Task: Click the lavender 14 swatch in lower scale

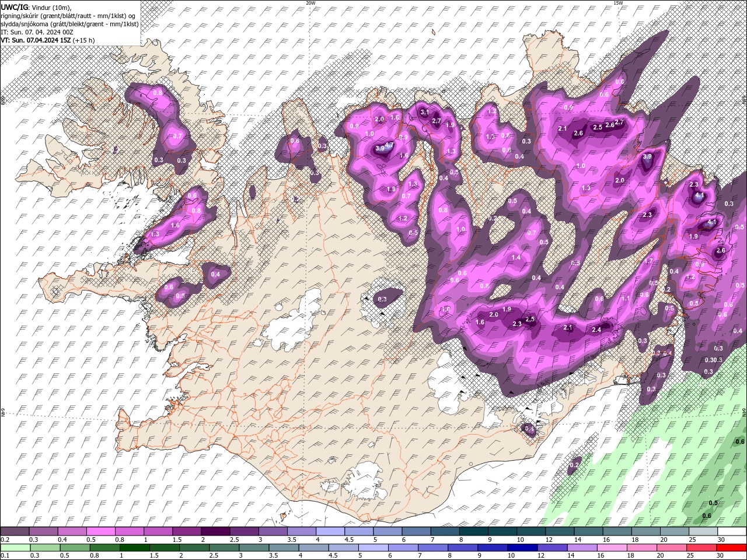Action: [582, 548]
